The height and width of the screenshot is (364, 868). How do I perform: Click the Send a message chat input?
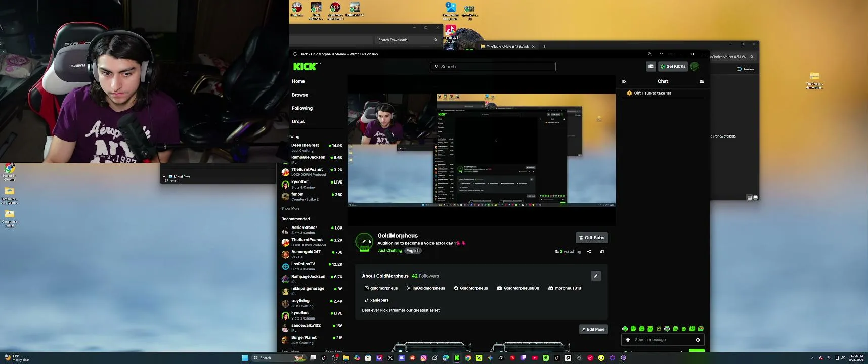(x=663, y=340)
